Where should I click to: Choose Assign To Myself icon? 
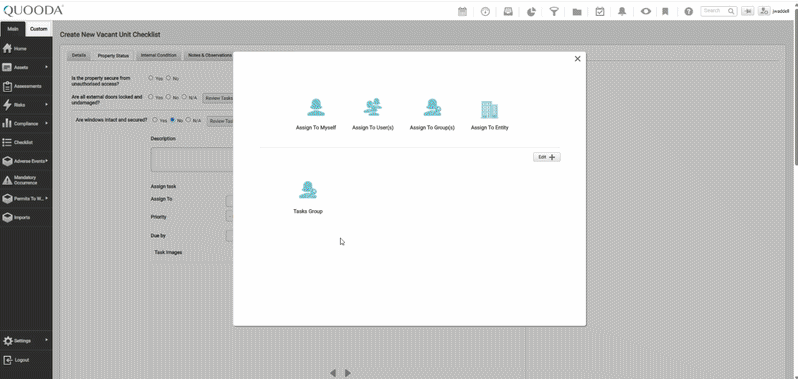point(316,107)
